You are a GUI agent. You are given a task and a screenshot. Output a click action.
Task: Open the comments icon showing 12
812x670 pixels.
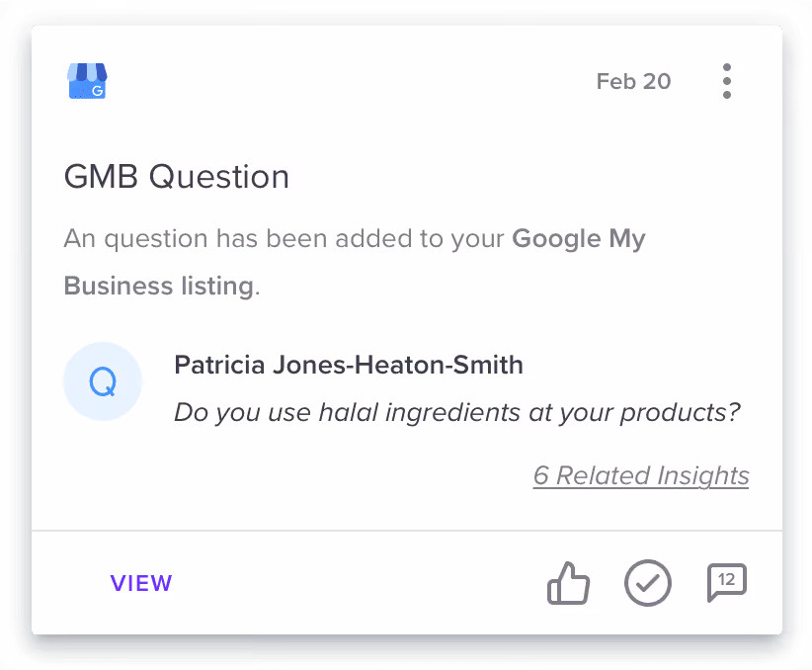(727, 582)
